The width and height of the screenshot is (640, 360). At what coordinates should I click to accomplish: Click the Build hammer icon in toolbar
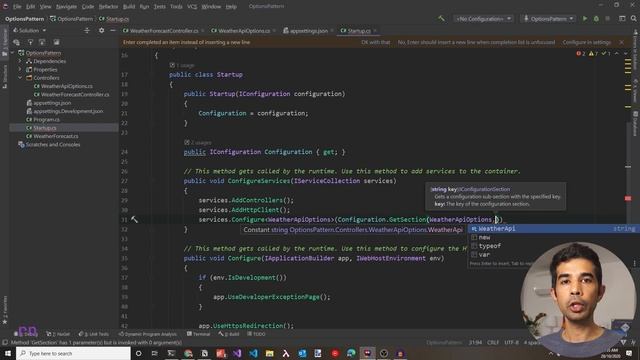tap(441, 19)
